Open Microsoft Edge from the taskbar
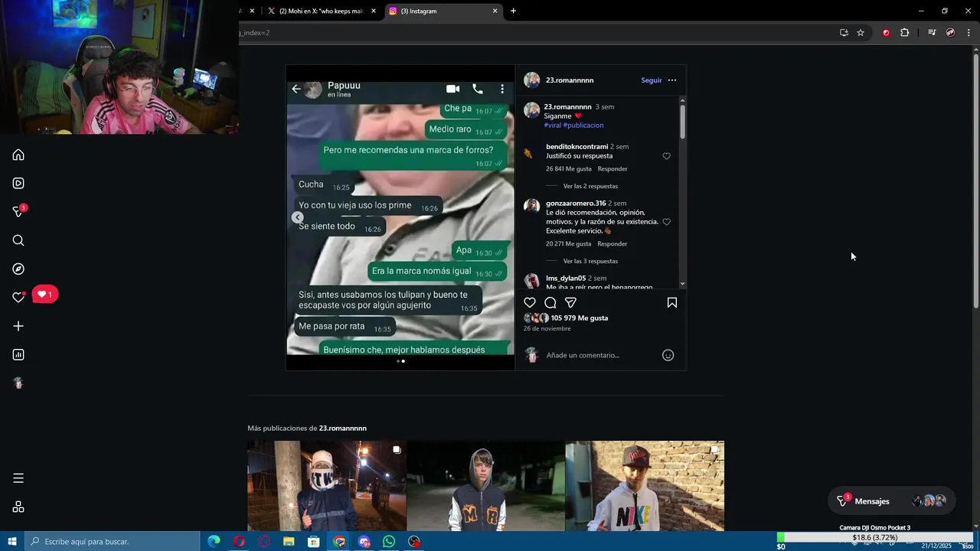980x551 pixels. point(214,541)
